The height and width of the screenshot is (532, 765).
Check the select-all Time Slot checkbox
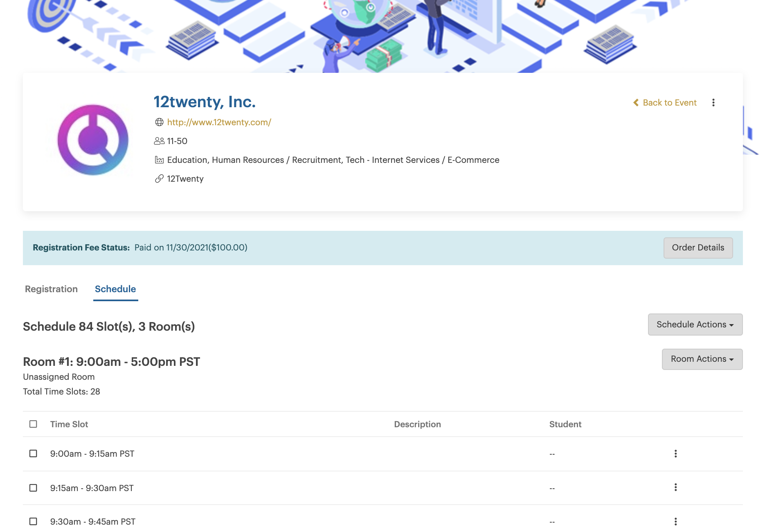tap(33, 424)
